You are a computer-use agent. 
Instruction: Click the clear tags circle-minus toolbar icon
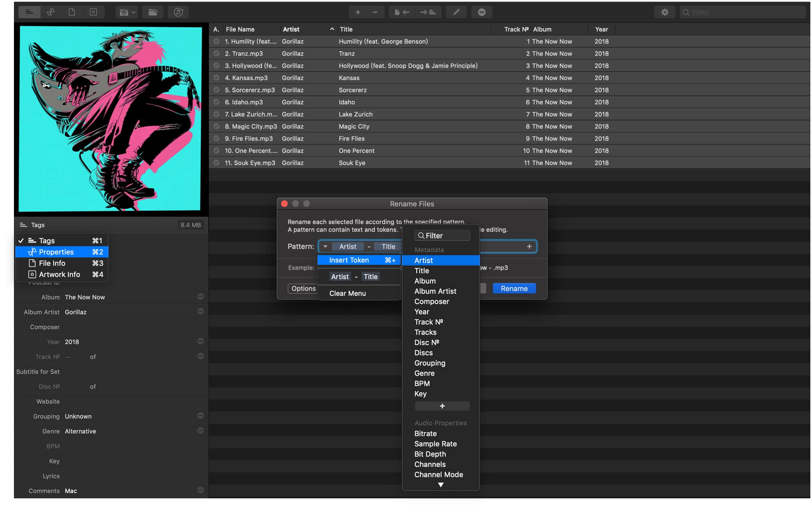[482, 12]
